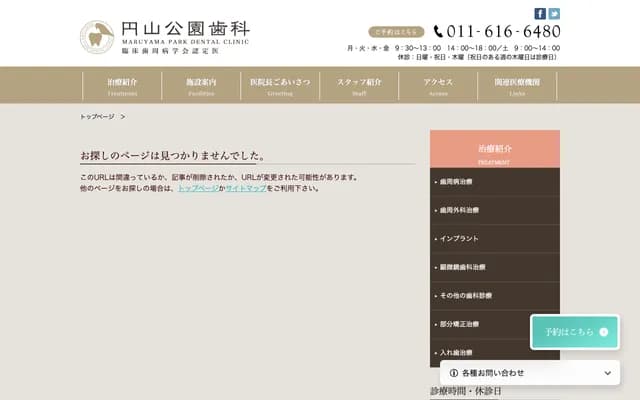Open インプラント in the sidebar
The height and width of the screenshot is (400, 640).
[x=495, y=239]
